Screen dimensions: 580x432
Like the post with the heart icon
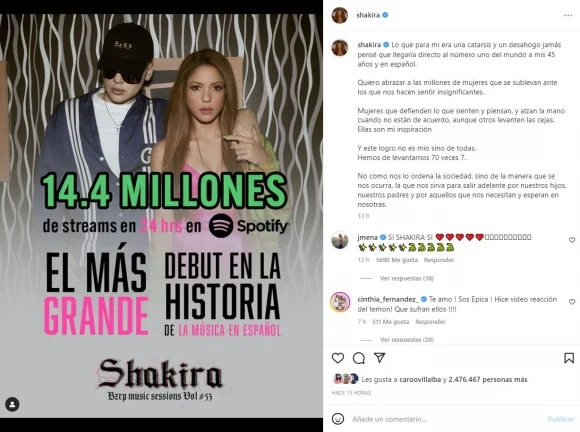pos(338,358)
